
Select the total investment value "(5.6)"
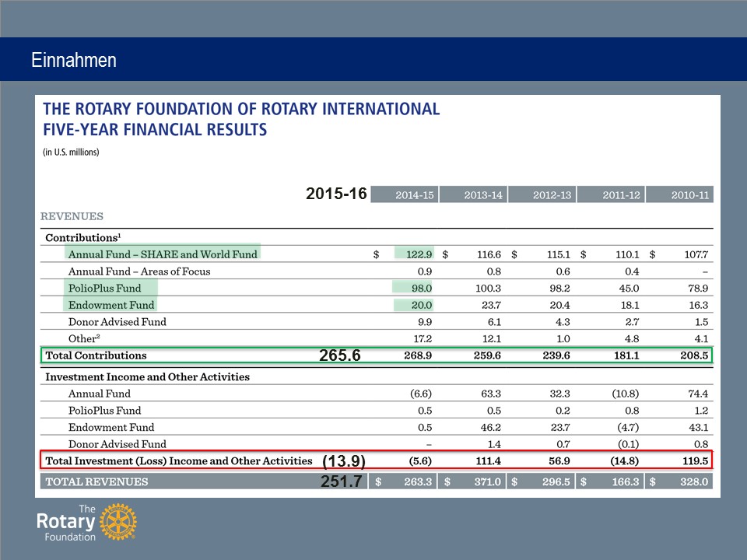point(420,460)
